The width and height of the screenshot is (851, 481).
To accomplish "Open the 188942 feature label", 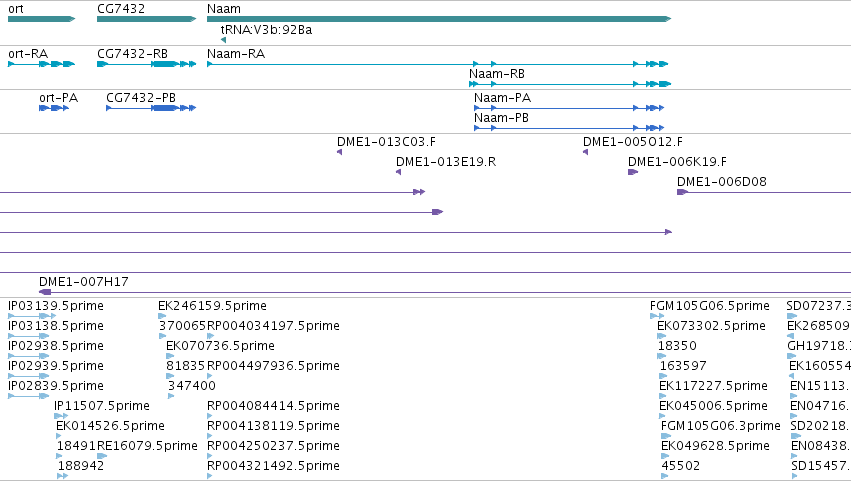I will click(x=81, y=466).
